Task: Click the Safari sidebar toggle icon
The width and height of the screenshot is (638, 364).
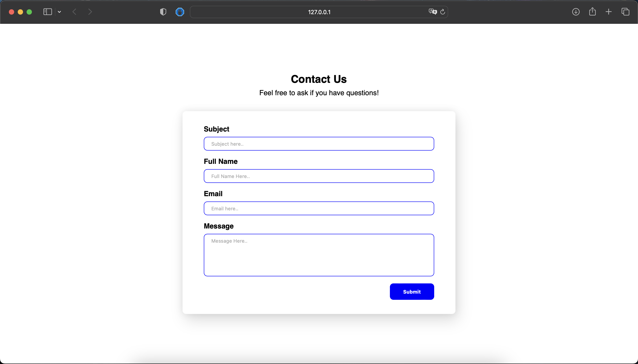Action: click(48, 12)
